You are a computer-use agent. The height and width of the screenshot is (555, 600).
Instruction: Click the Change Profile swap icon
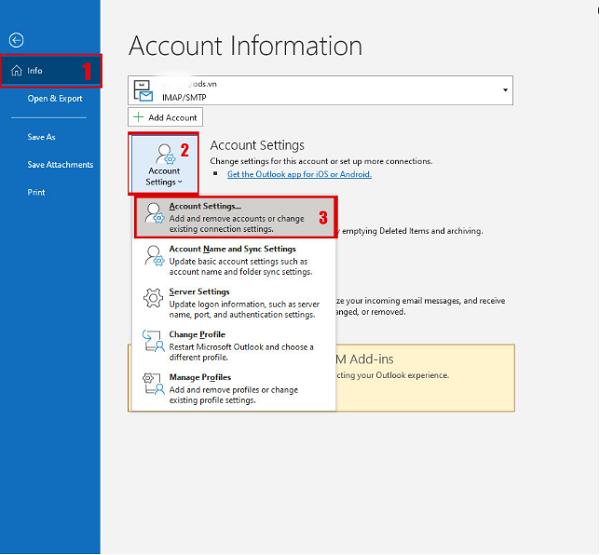153,341
